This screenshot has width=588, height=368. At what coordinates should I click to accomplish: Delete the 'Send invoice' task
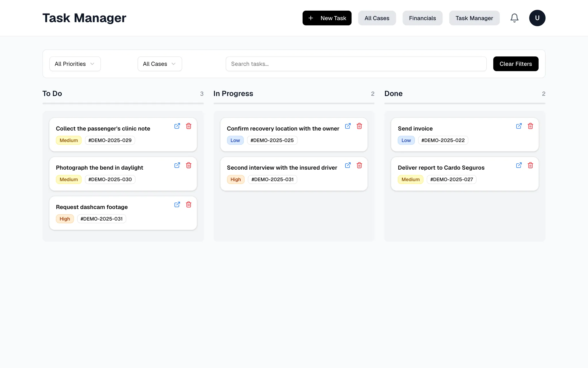530,126
